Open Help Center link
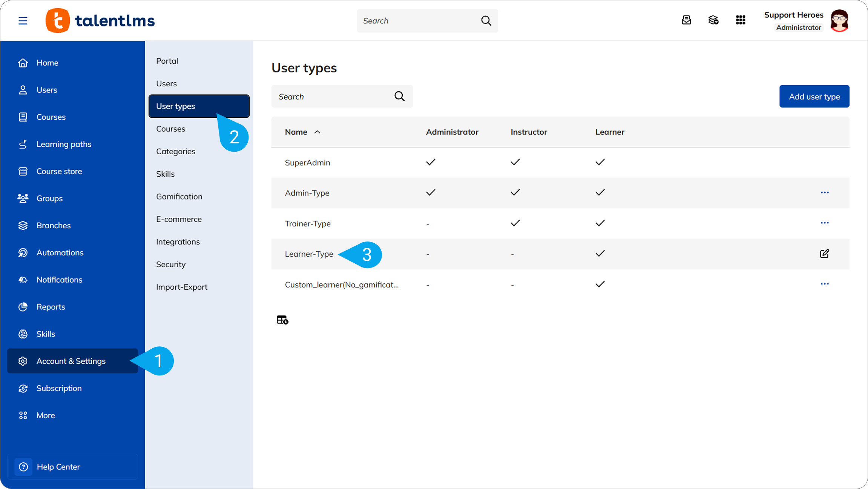The height and width of the screenshot is (489, 868). point(72,467)
